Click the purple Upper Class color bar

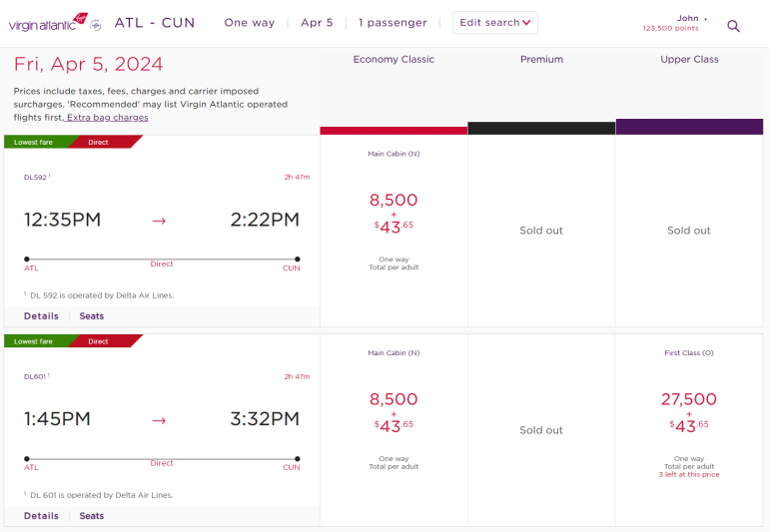pyautogui.click(x=689, y=127)
